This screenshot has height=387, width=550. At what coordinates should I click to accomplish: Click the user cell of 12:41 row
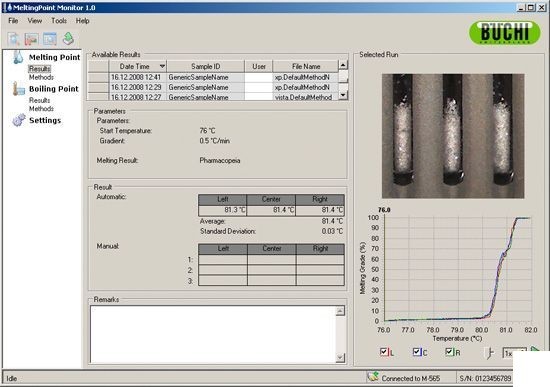coord(259,77)
